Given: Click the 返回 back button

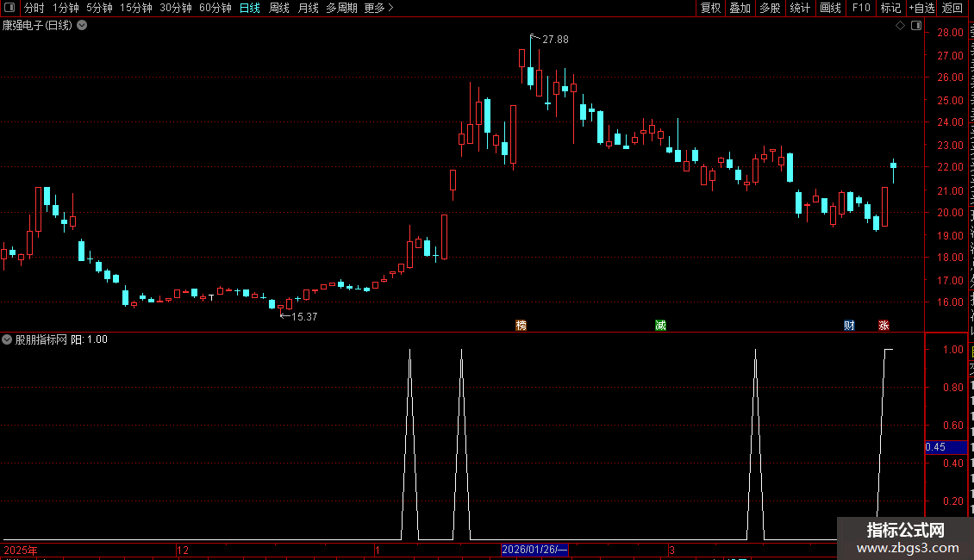Looking at the screenshot, I should [952, 8].
